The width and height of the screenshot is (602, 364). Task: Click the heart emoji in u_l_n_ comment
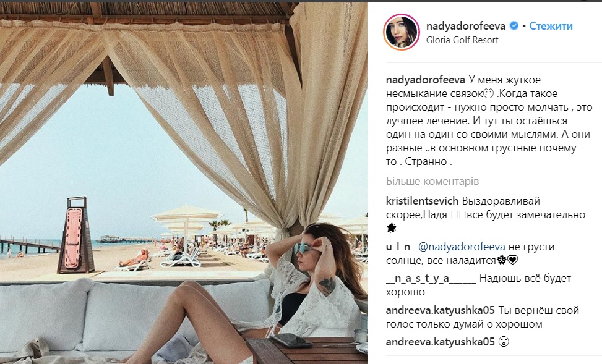[513, 260]
